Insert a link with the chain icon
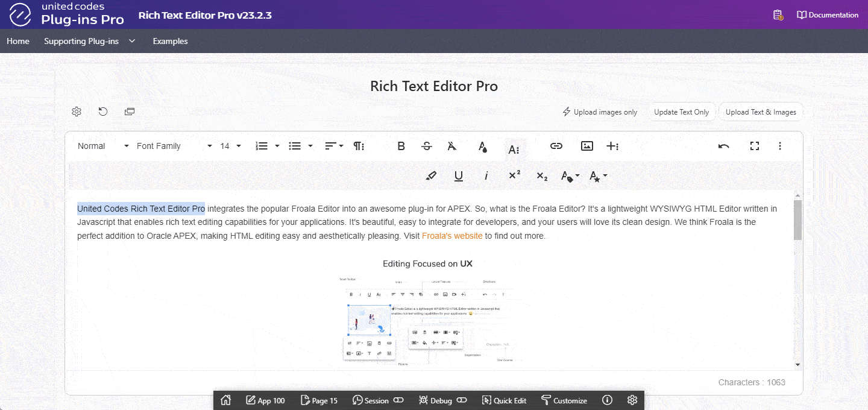The height and width of the screenshot is (410, 868). pos(556,146)
